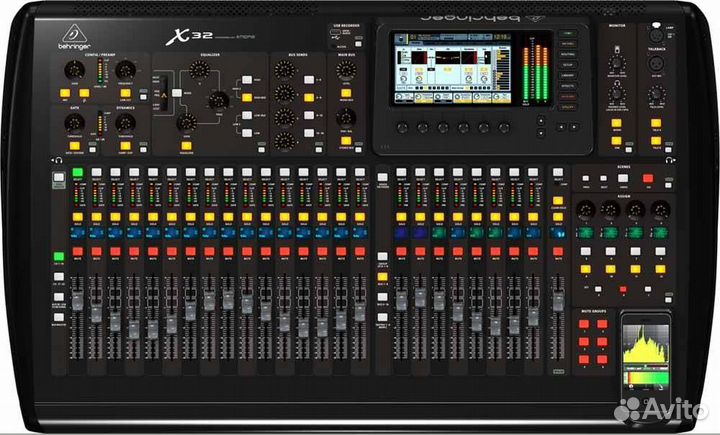Select the lit Bus Sends 5-8 button
Image resolution: width=720 pixels, height=435 pixels.
tap(309, 97)
